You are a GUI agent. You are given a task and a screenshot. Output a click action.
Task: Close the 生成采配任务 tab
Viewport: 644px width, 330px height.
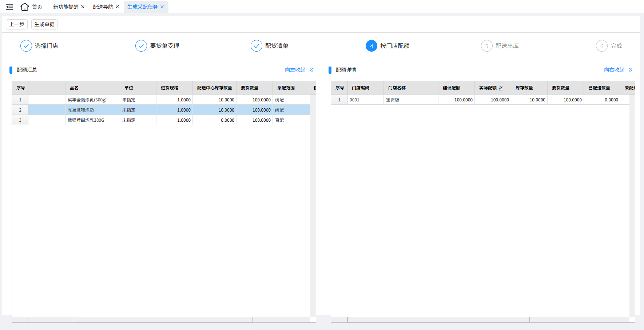tap(162, 7)
